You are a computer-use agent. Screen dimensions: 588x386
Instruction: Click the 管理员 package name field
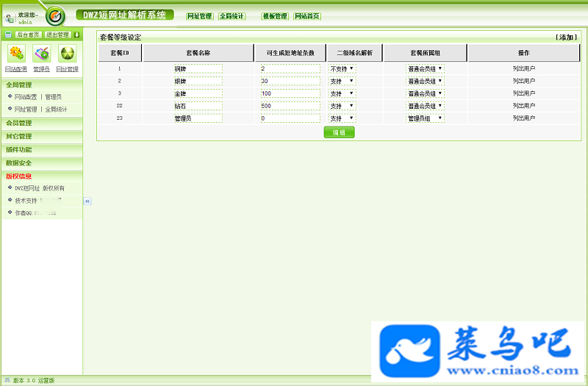(198, 118)
